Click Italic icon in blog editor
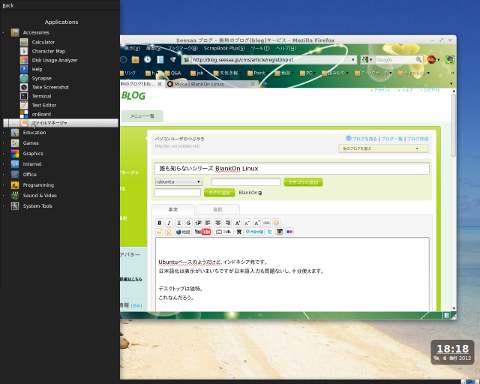Screen dimensions: 480x384 pos(169,223)
